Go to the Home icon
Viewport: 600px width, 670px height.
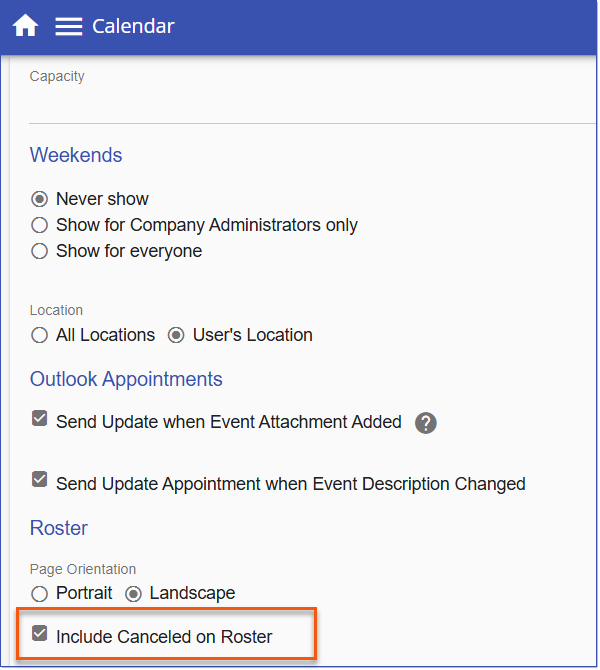point(25,26)
